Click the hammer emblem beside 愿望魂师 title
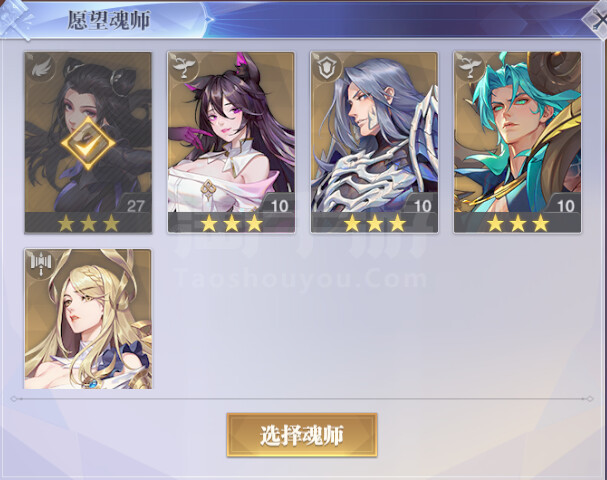 (x=16, y=18)
